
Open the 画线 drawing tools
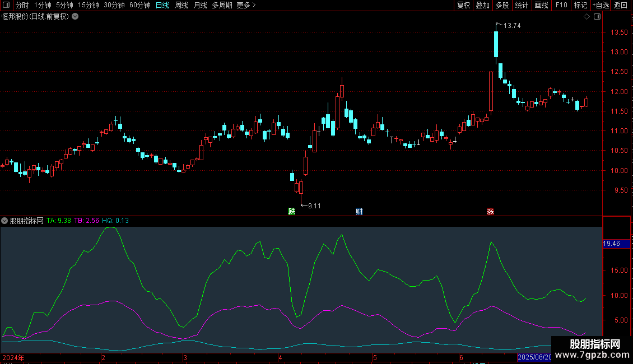(x=541, y=5)
